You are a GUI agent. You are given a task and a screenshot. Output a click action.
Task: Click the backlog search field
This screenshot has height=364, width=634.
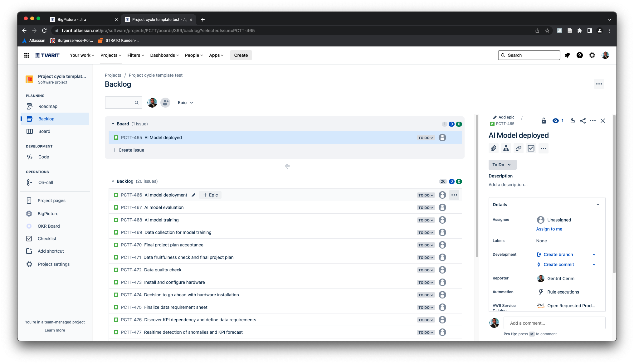(x=124, y=103)
